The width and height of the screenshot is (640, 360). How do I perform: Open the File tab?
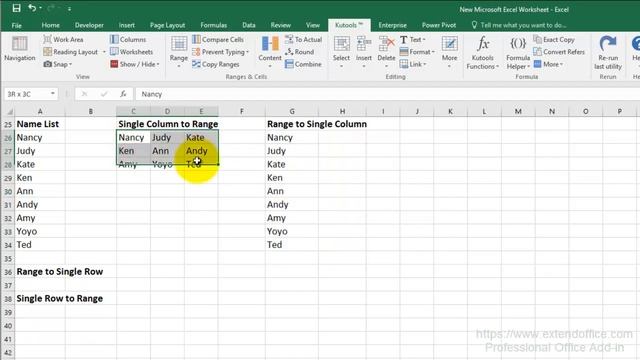pyautogui.click(x=17, y=25)
